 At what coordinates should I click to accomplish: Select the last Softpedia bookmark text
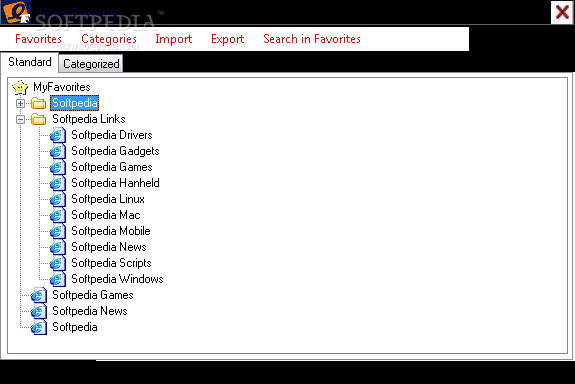coord(75,327)
